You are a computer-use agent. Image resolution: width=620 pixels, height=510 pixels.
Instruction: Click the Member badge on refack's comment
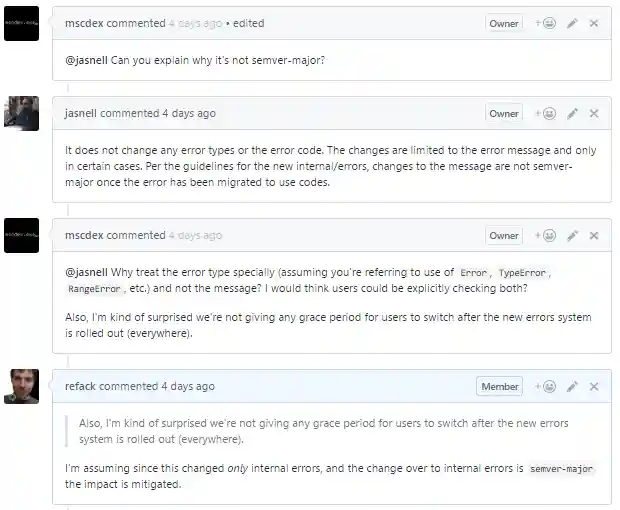pos(500,387)
